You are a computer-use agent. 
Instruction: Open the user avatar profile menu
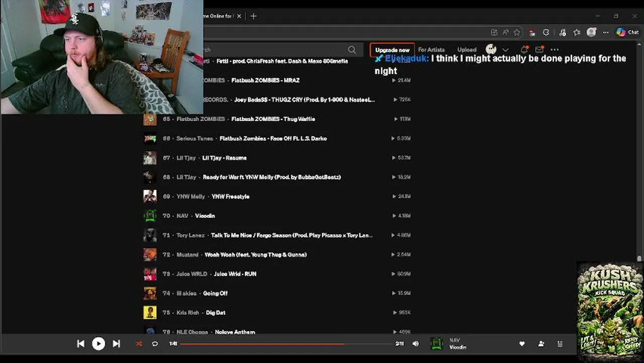(491, 49)
